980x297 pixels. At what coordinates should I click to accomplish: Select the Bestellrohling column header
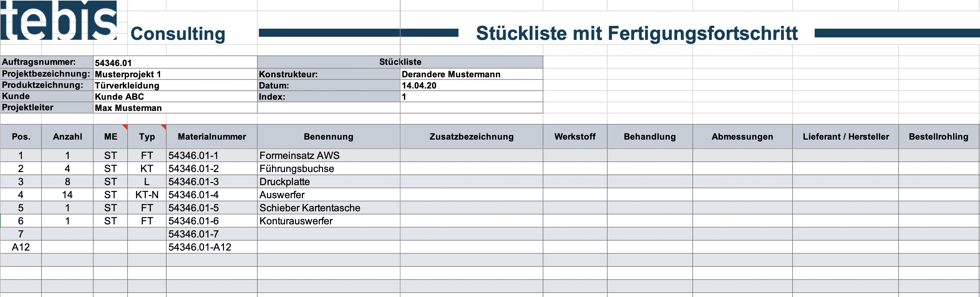939,137
